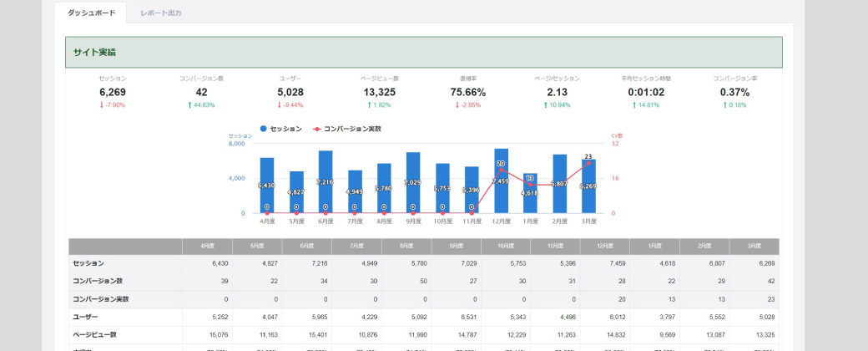Image resolution: width=868 pixels, height=351 pixels.
Task: Click the red down arrow under セッション
Action: tap(101, 105)
